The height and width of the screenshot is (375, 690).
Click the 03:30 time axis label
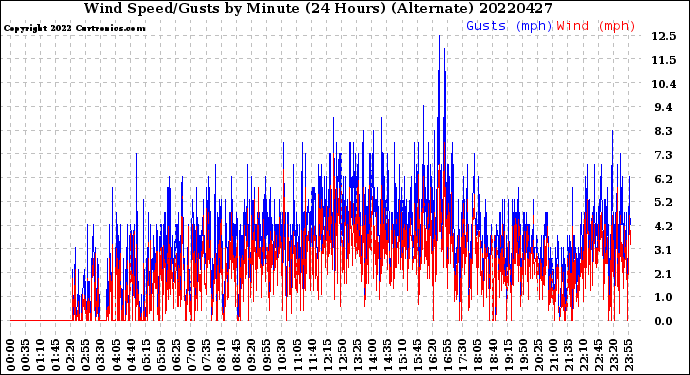coord(101,355)
